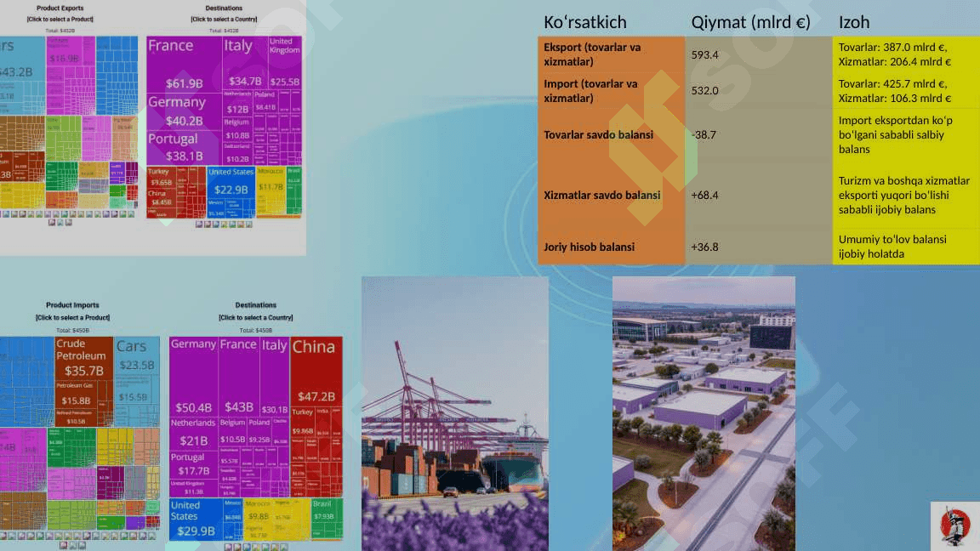Screen dimensions: 980x551
Task: Choose Germany $50.4B in import origins treemap
Action: click(194, 376)
